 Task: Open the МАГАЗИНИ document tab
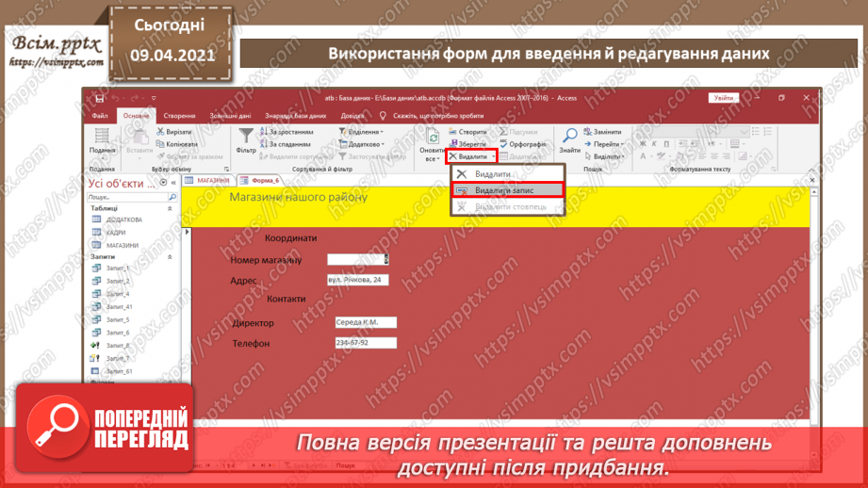(x=208, y=180)
